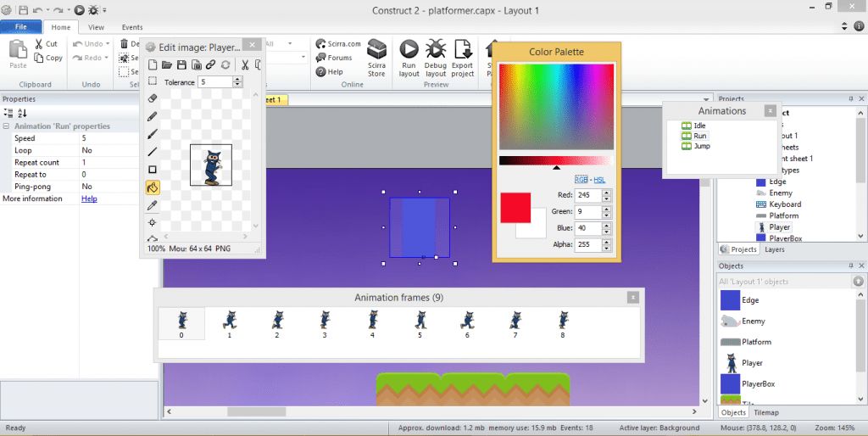Select animation frame 4 thumbnail
This screenshot has height=436, width=868.
tap(373, 323)
